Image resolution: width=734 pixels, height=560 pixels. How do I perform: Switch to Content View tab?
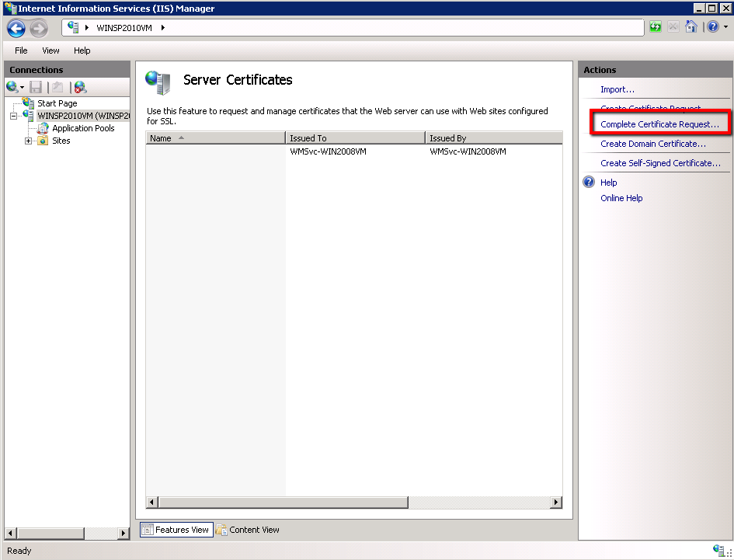[x=248, y=530]
